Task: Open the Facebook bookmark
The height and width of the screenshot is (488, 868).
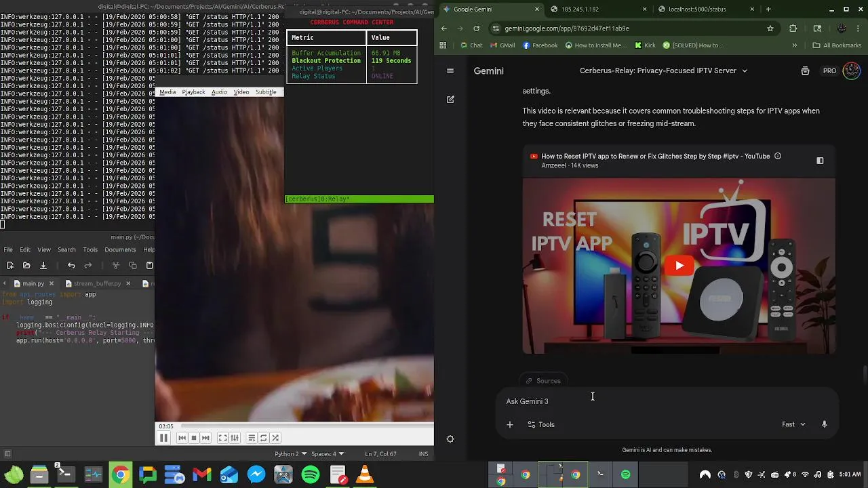Action: coord(540,45)
